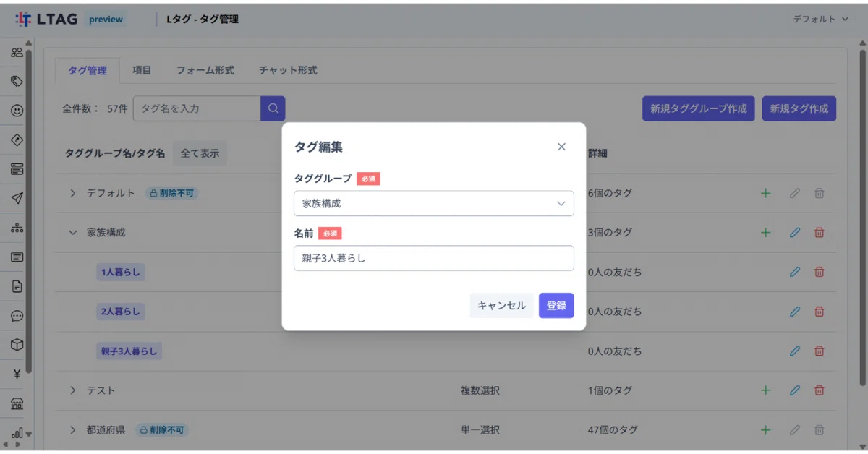The image size is (868, 454).
Task: Open the デフォルト account dropdown
Action: point(820,20)
